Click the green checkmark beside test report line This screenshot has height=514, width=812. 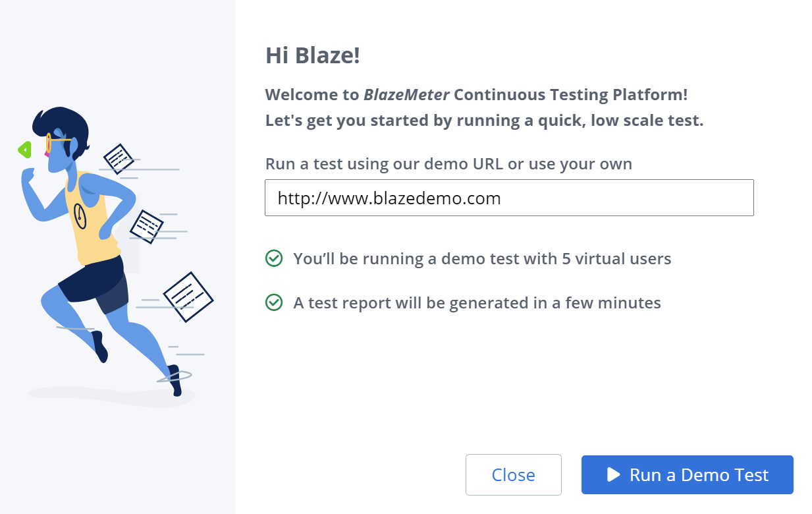coord(273,302)
